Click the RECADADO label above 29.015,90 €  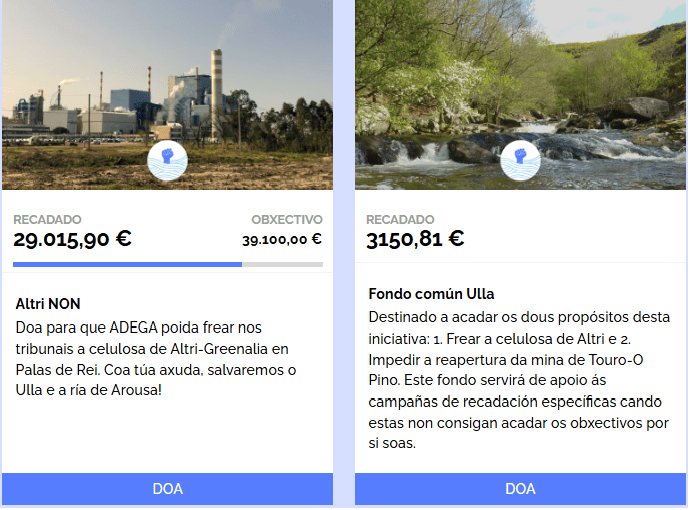pyautogui.click(x=47, y=219)
